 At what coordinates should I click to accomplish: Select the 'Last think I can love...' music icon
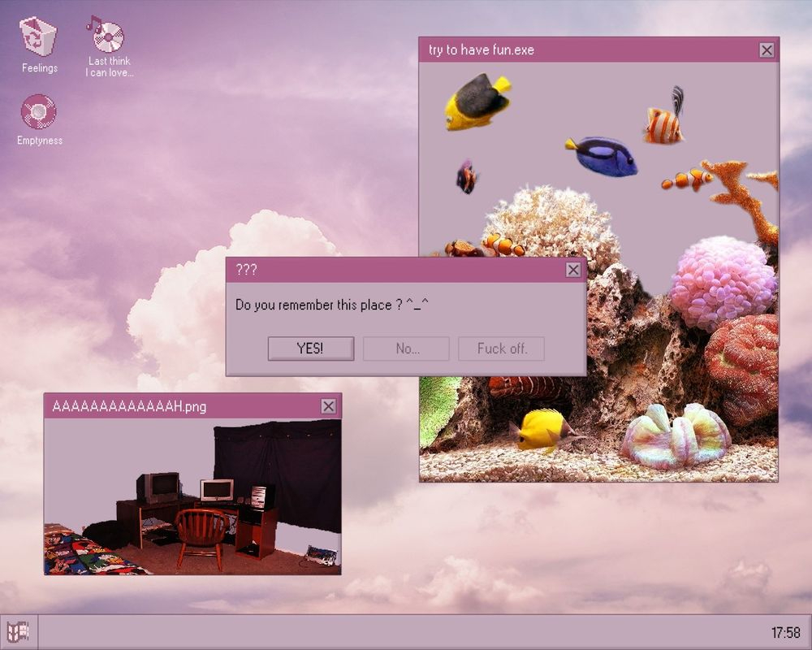(x=107, y=35)
